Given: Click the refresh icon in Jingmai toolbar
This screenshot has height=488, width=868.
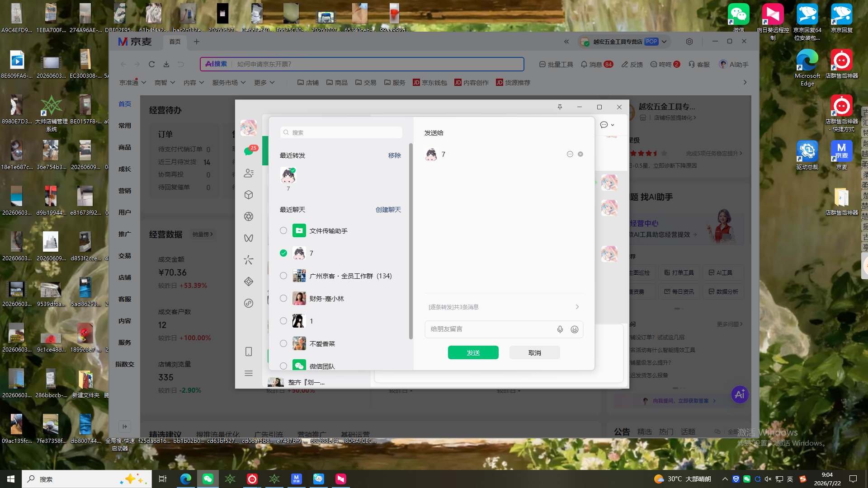Looking at the screenshot, I should point(152,64).
